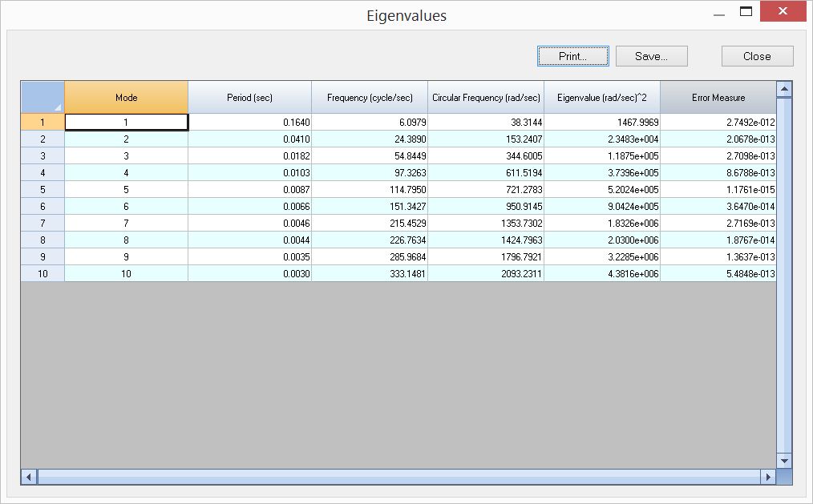The height and width of the screenshot is (504, 813).
Task: Select the Error Measure column header
Action: 717,96
